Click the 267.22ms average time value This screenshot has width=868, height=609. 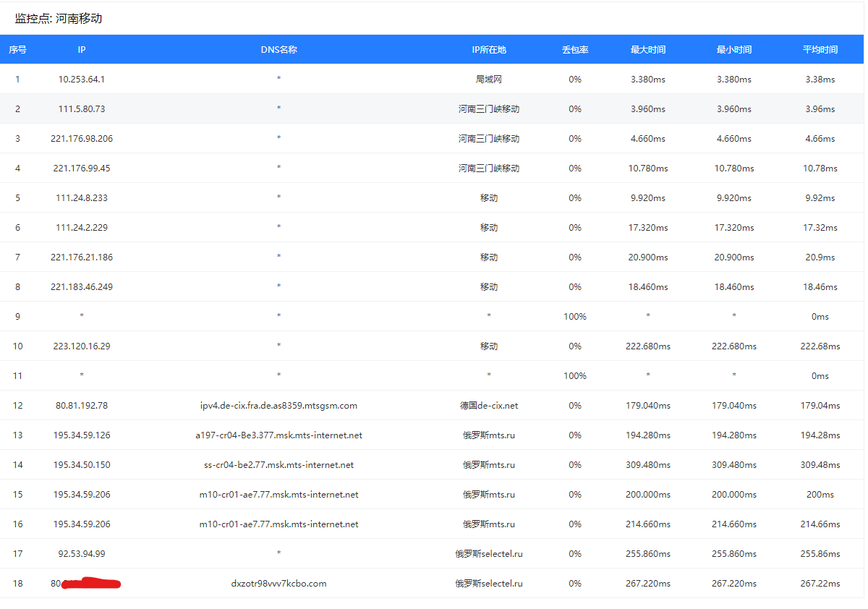click(x=820, y=584)
